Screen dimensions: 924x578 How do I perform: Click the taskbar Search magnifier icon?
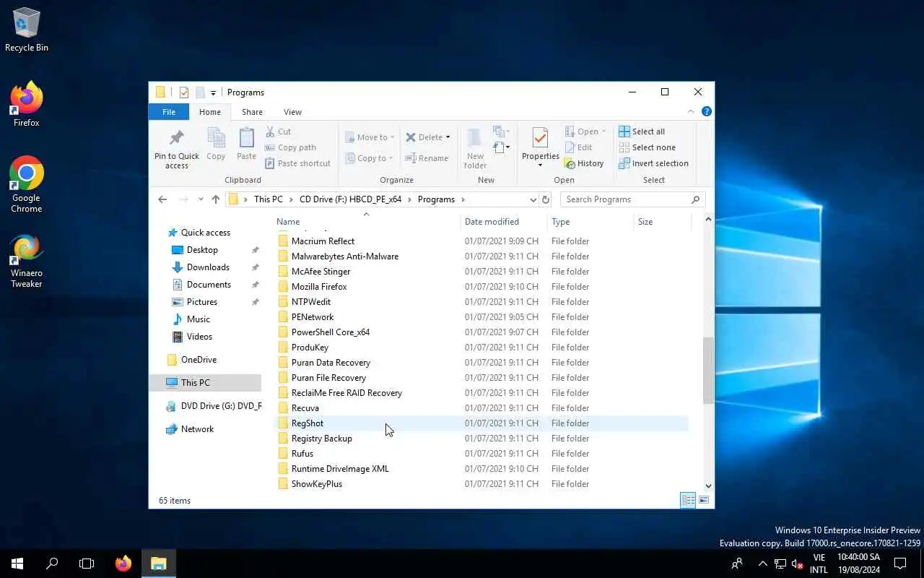pos(52,564)
